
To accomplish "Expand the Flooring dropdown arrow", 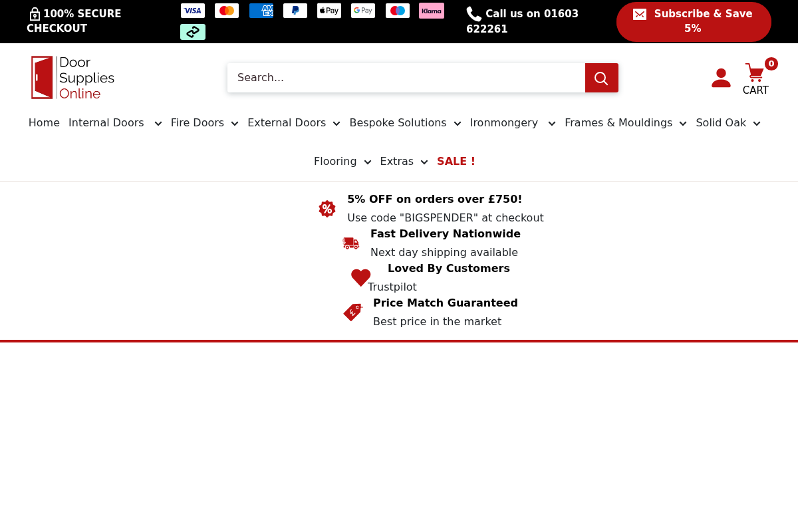I will point(367,162).
